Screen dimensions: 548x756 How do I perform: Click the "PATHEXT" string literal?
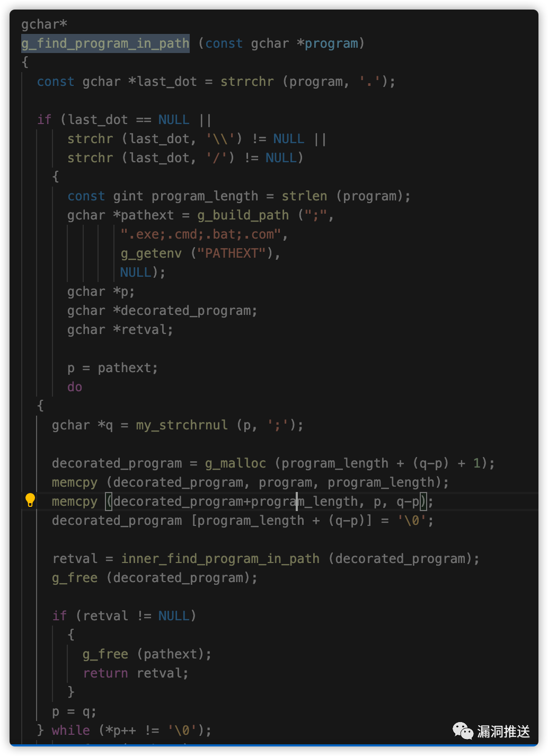click(231, 253)
